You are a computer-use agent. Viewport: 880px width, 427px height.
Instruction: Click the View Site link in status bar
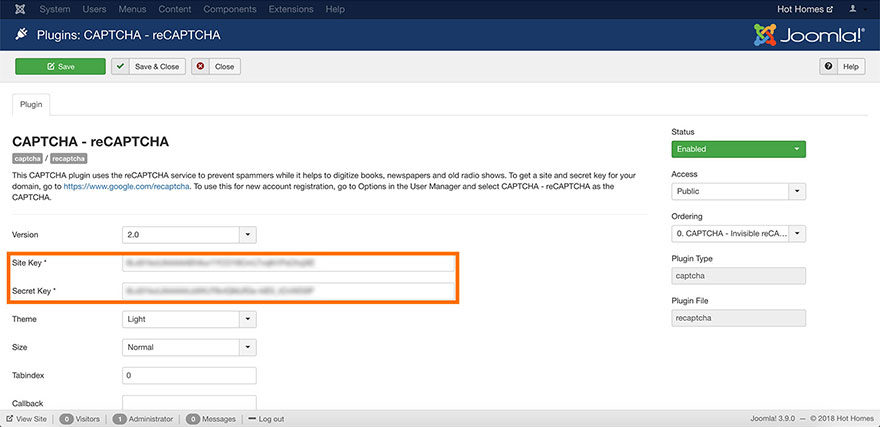point(26,419)
